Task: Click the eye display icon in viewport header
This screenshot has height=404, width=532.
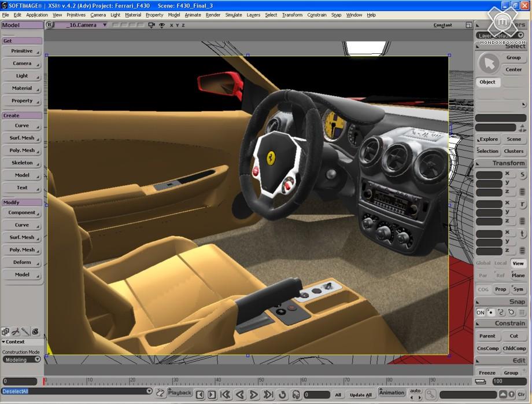Action: (x=162, y=25)
